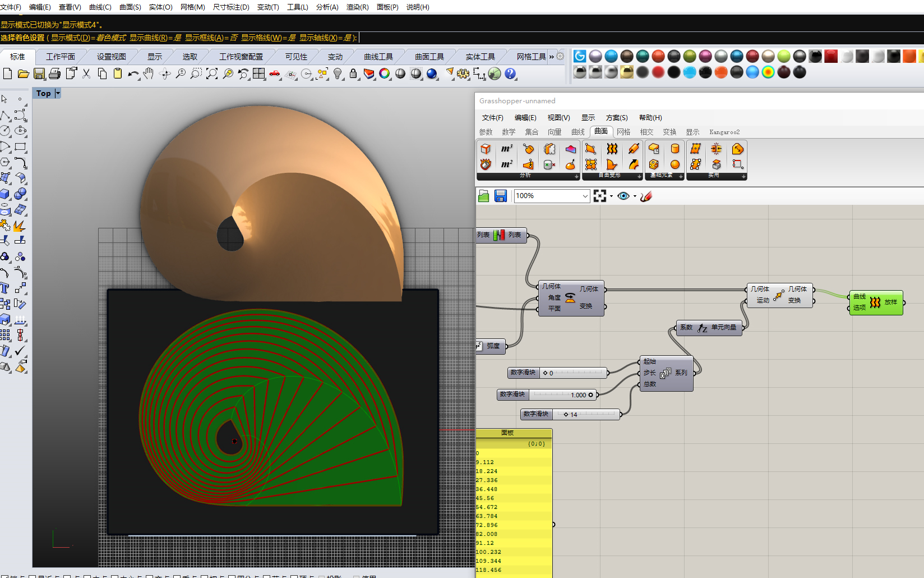The width and height of the screenshot is (924, 578).
Task: Click the Grasshopper sketch pen icon
Action: pos(646,196)
